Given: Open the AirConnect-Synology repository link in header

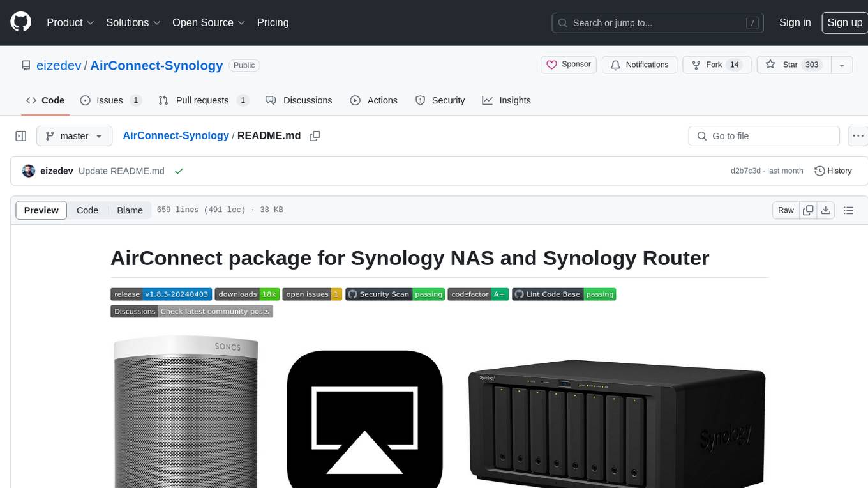Looking at the screenshot, I should (x=156, y=65).
